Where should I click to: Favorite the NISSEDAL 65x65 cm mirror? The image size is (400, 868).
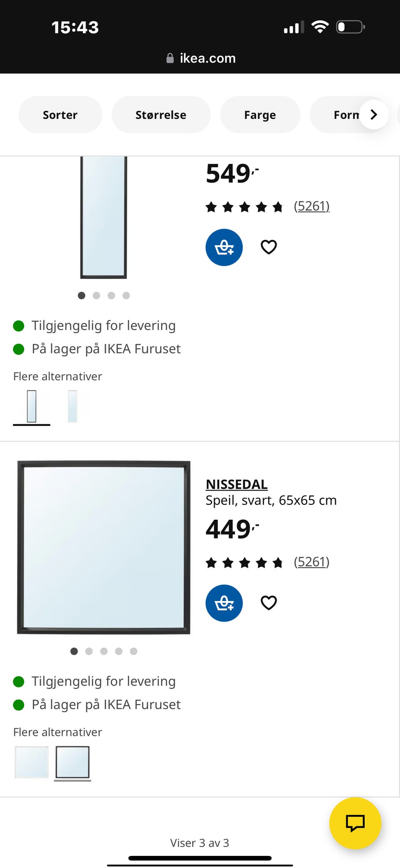[269, 603]
